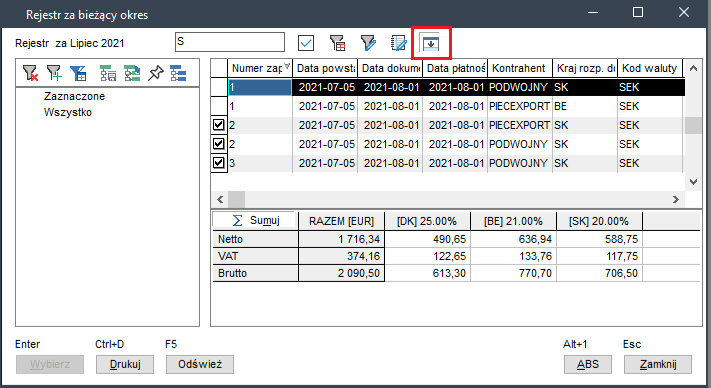Viewport: 711px width, 388px height.
Task: Click the Kontrahent column header
Action: pos(520,68)
